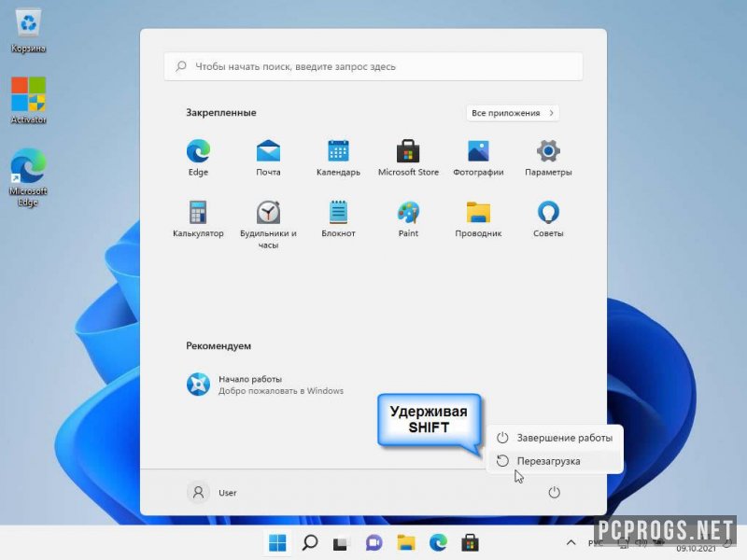The height and width of the screenshot is (560, 747).
Task: Open Все приложения list
Action: point(513,113)
